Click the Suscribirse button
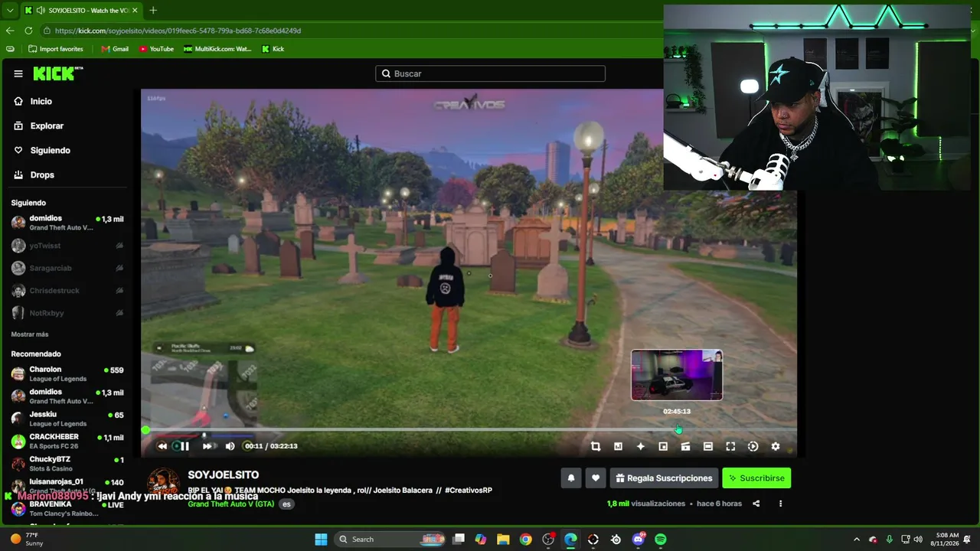Viewport: 980px width, 551px height. [x=756, y=478]
